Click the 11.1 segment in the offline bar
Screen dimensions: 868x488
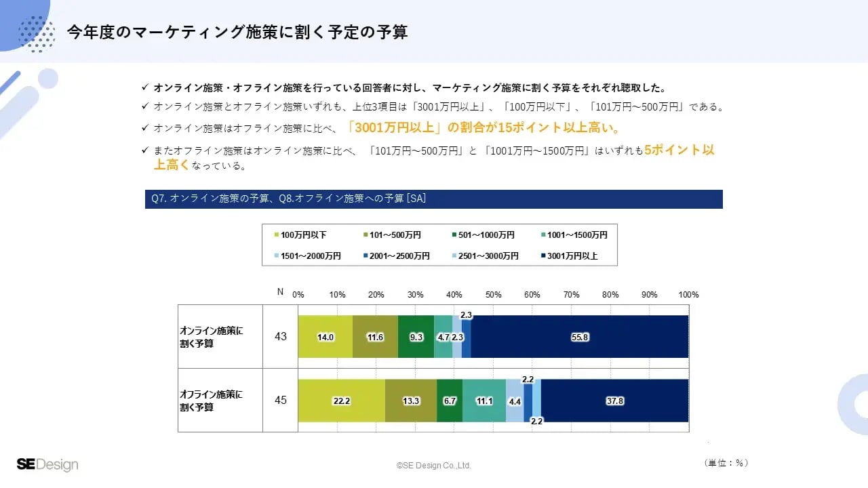(x=485, y=401)
